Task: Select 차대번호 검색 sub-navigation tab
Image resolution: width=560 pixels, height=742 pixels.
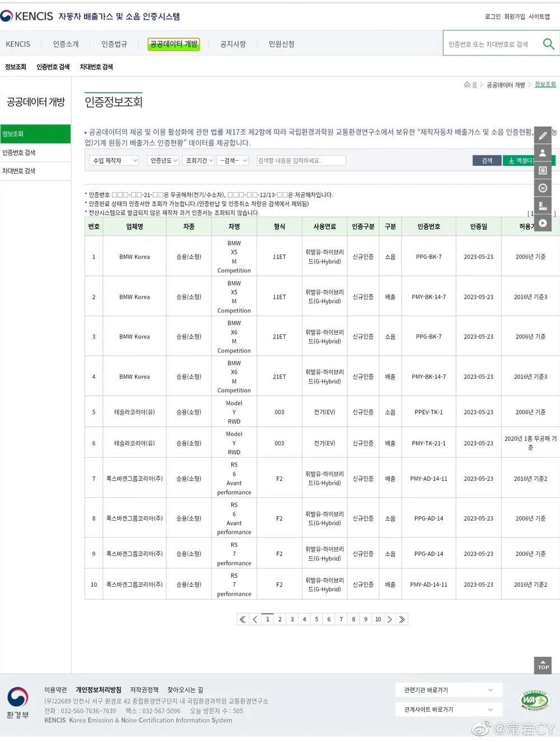Action: (x=96, y=67)
